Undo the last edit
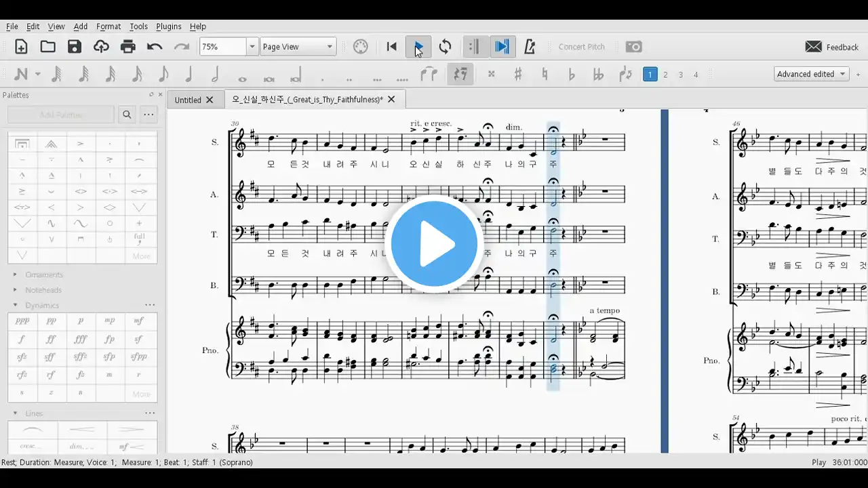The height and width of the screenshot is (488, 868). (155, 47)
